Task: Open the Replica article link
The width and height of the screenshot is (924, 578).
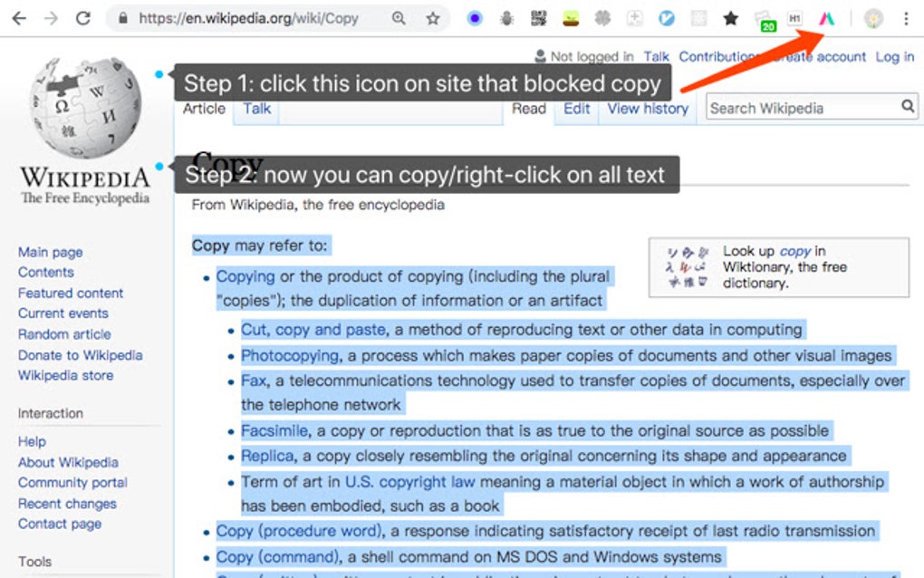Action: (267, 456)
